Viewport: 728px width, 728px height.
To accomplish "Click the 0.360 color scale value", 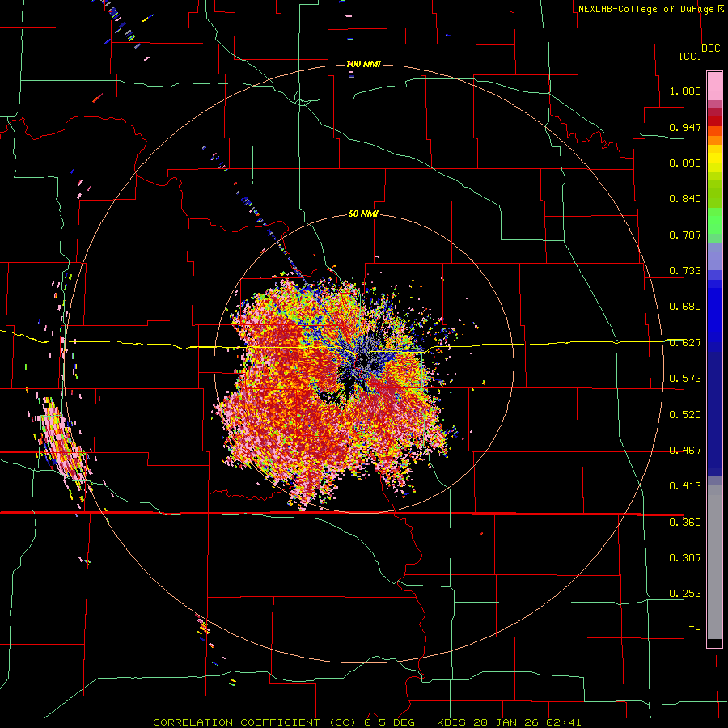I will 685,523.
